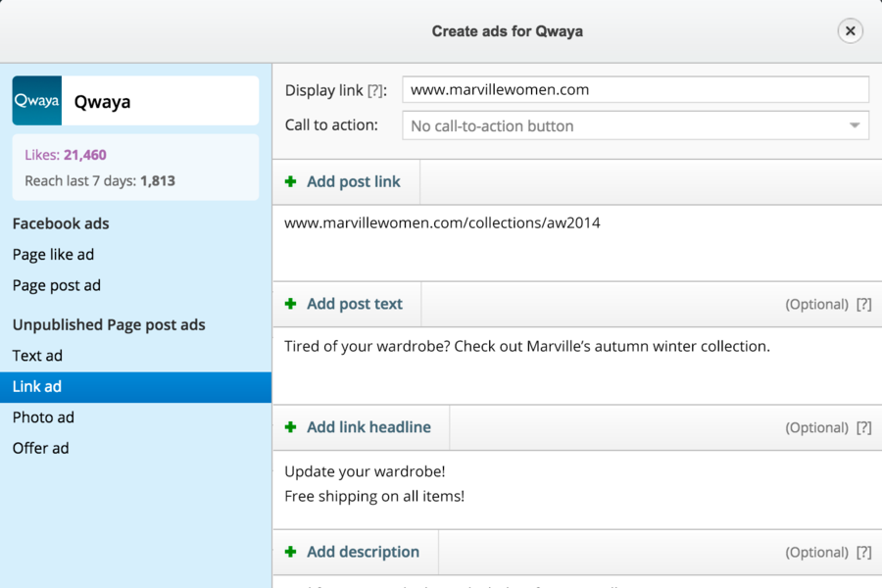Close the Create ads dialog
Screen dimensions: 882x588
pyautogui.click(x=850, y=31)
